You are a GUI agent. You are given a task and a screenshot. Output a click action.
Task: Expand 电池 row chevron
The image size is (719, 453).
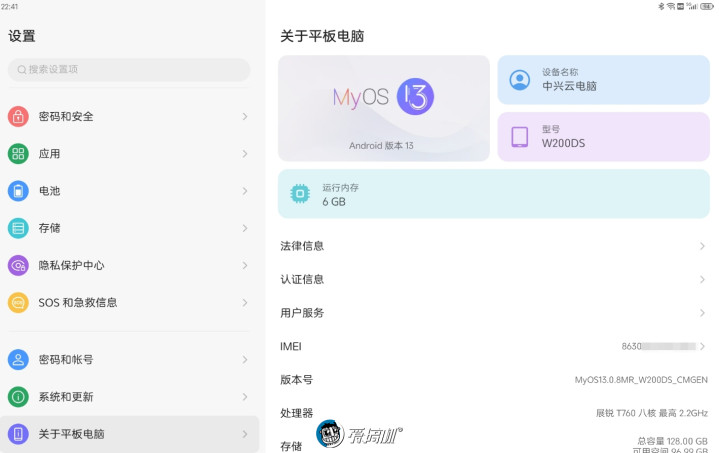click(245, 191)
